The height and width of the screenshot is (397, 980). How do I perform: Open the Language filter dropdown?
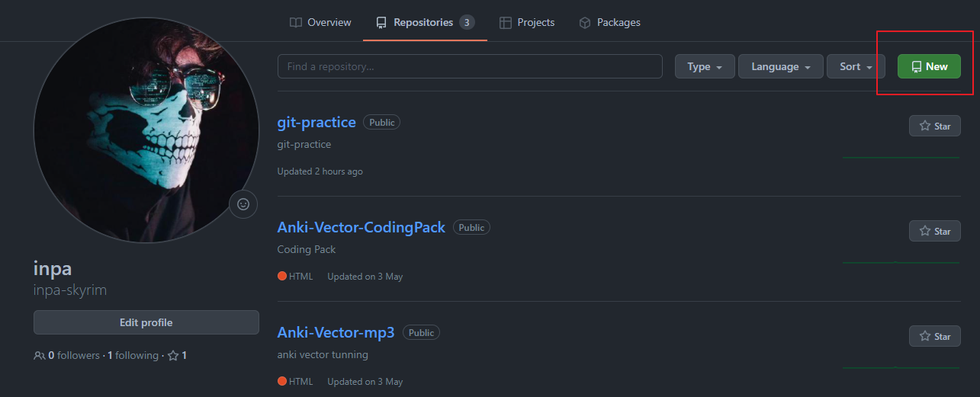click(781, 66)
